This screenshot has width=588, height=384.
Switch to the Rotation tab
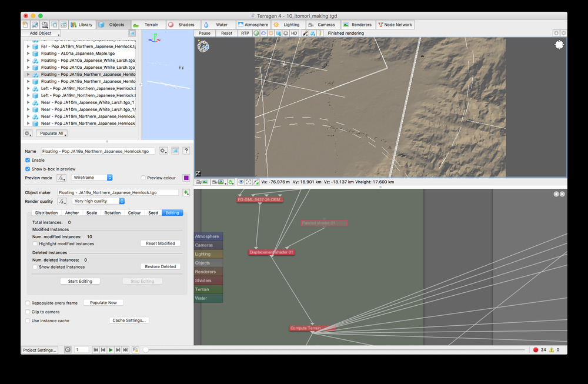(112, 213)
